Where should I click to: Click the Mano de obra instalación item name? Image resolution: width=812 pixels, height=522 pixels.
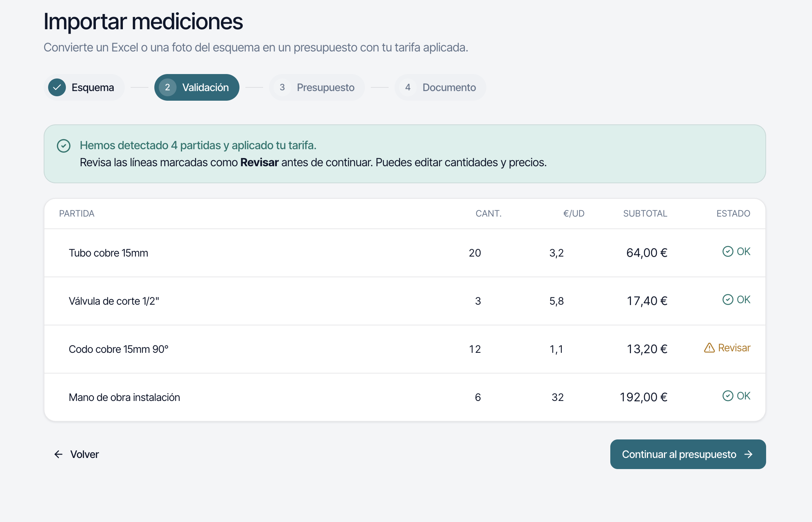[x=124, y=397]
